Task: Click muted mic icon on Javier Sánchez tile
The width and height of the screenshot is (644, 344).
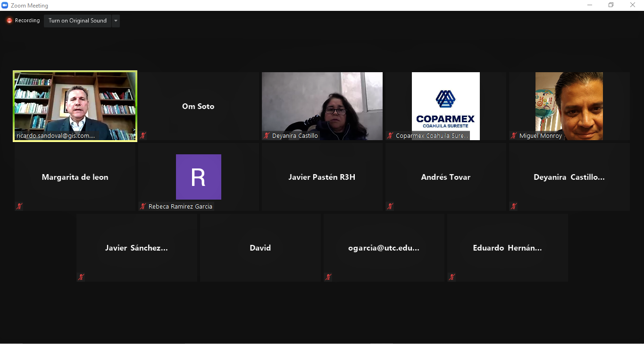Action: [x=81, y=277]
